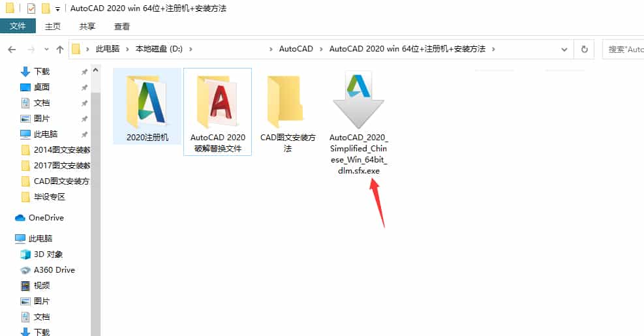644x336 pixels.
Task: Unpin 文档 using its pin icon
Action: [x=84, y=103]
